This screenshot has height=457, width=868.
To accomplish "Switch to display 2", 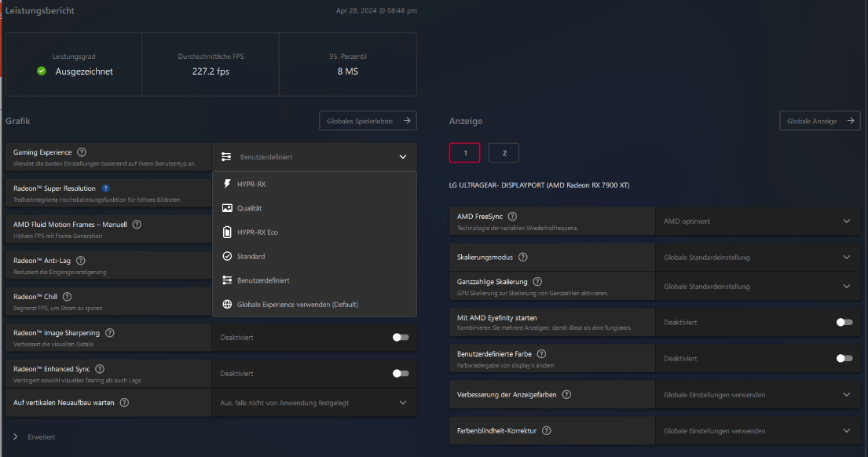I will tap(504, 152).
